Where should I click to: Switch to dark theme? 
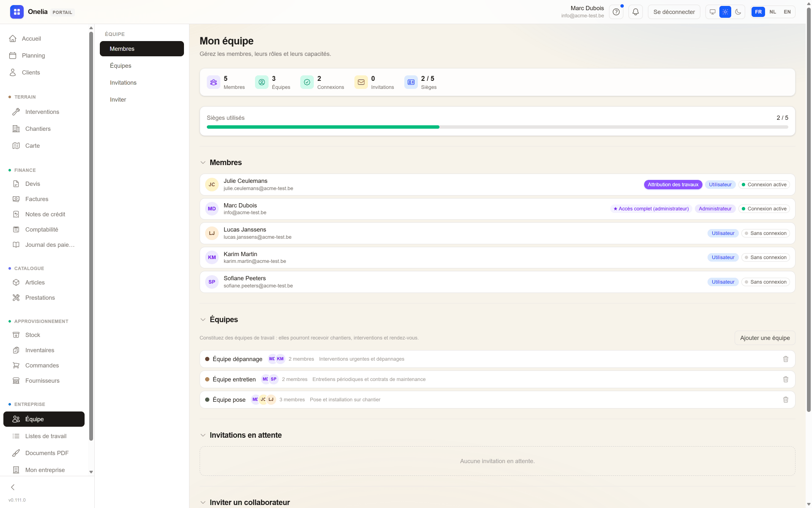click(738, 12)
